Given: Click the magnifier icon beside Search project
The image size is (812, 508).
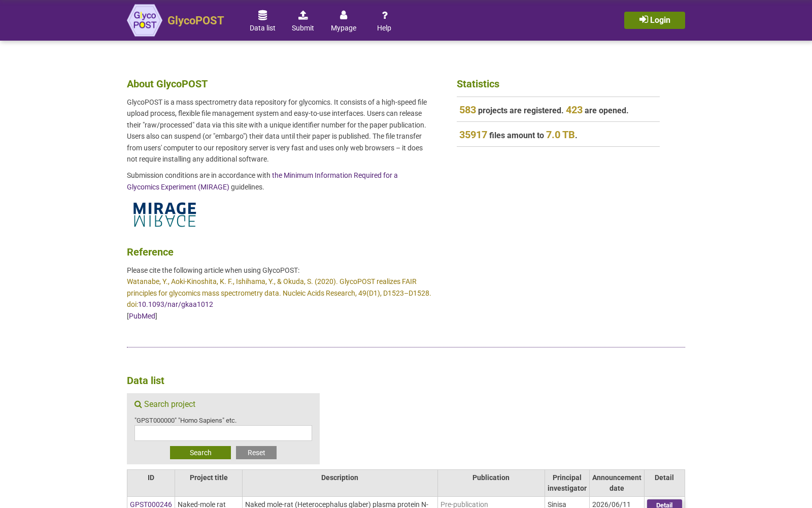Looking at the screenshot, I should (138, 404).
